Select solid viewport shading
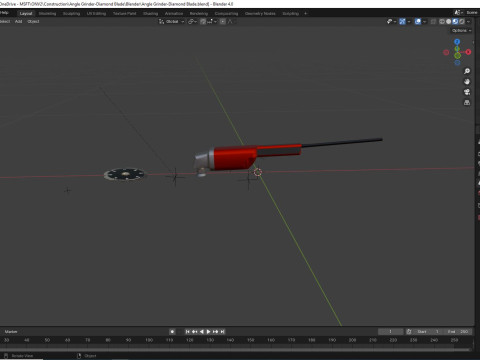 pos(448,22)
